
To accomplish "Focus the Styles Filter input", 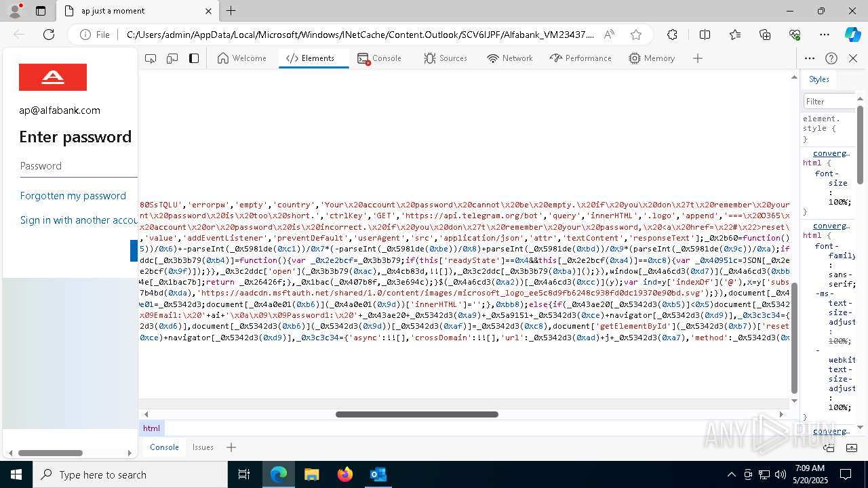I will click(830, 101).
